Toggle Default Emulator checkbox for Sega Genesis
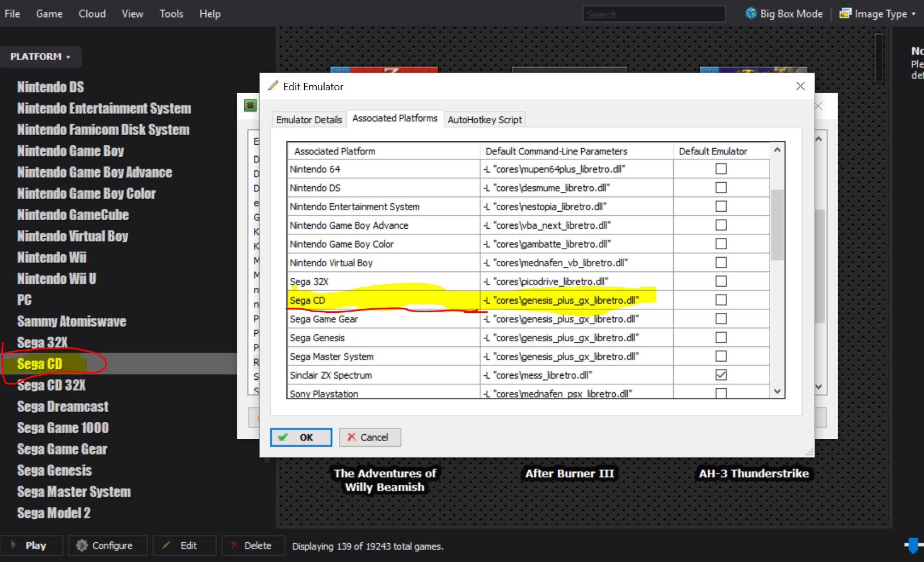 point(721,337)
